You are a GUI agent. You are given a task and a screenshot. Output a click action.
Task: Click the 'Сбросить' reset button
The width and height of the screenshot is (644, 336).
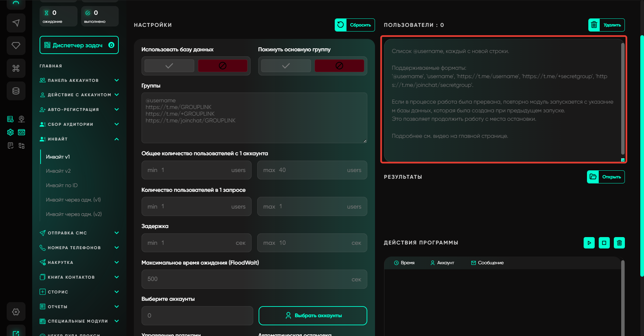point(355,25)
